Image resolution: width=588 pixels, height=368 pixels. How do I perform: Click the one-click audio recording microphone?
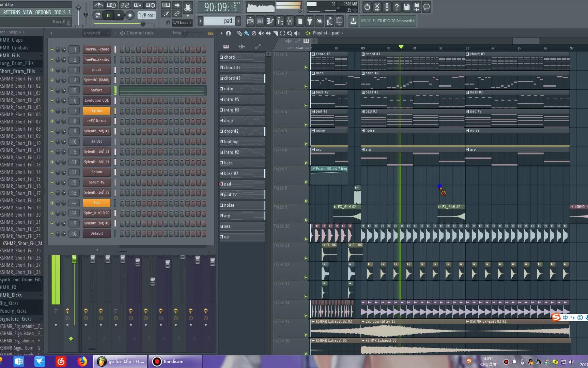(x=387, y=7)
